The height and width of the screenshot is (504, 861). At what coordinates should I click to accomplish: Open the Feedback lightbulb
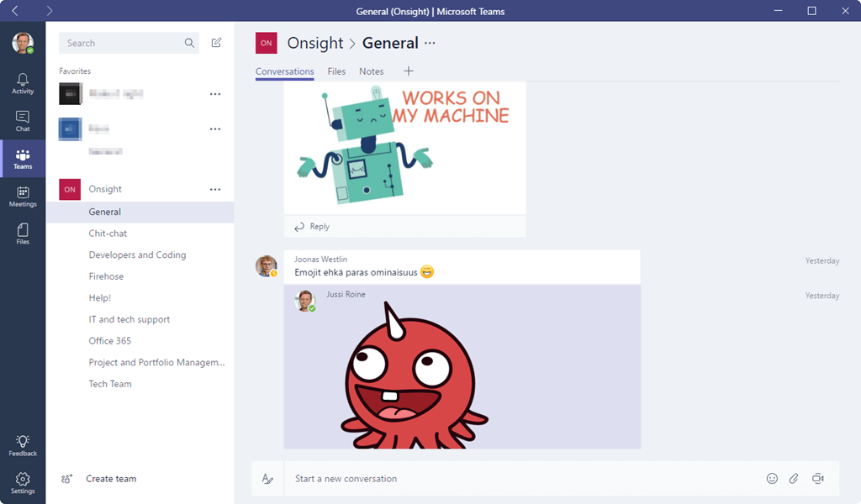23,446
